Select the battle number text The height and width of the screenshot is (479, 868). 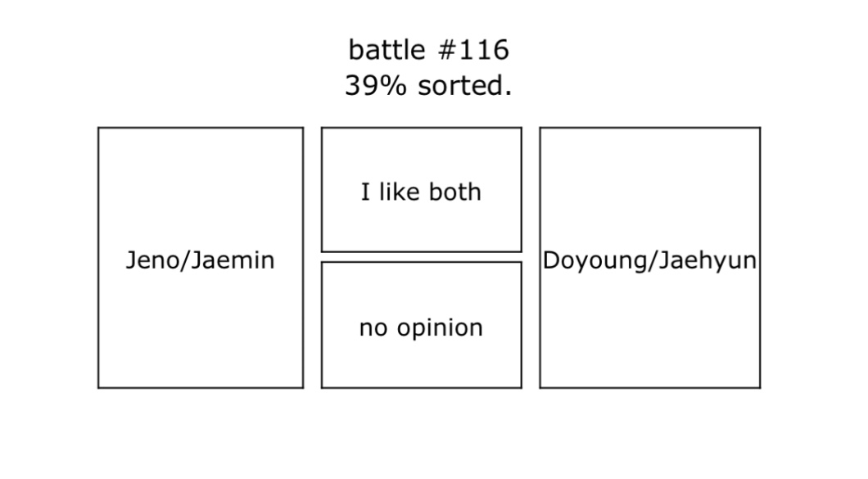pyautogui.click(x=428, y=50)
